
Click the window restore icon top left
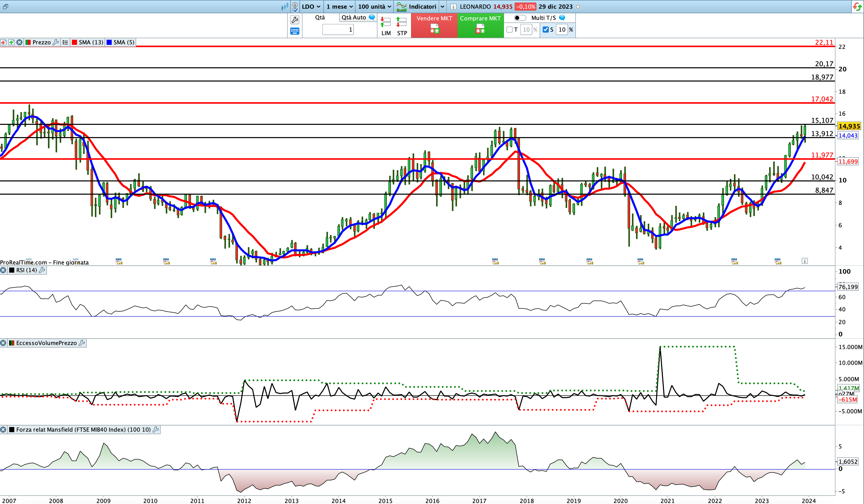tap(6, 7)
